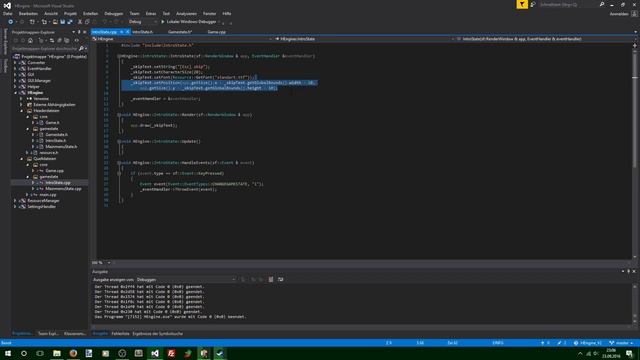Collapse the HEngine project node
Viewport: 640px width, 360px height.
coord(15,93)
